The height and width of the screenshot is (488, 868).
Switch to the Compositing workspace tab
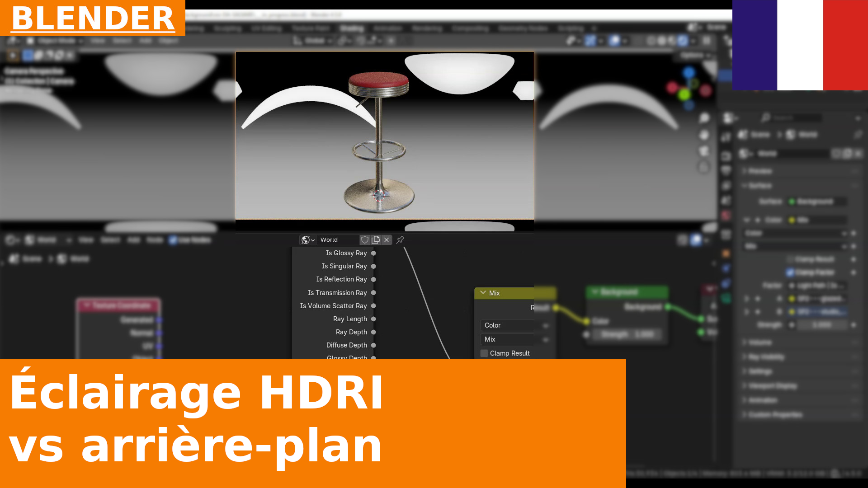(470, 28)
